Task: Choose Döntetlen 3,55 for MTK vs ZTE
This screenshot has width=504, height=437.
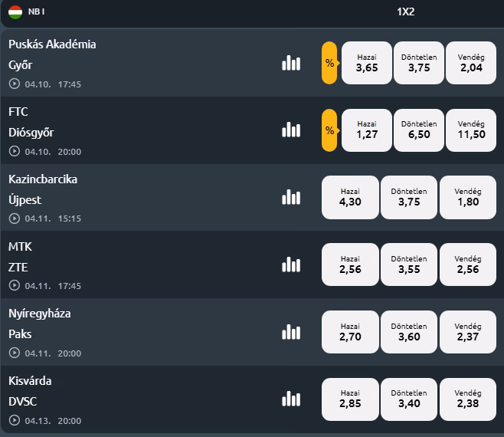Action: click(x=409, y=265)
